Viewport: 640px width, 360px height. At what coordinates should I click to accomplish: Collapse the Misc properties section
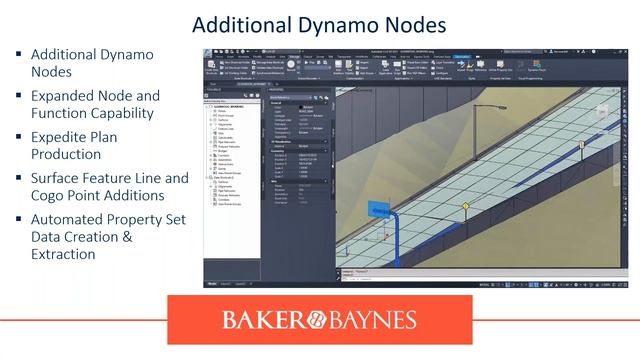pyautogui.click(x=326, y=181)
